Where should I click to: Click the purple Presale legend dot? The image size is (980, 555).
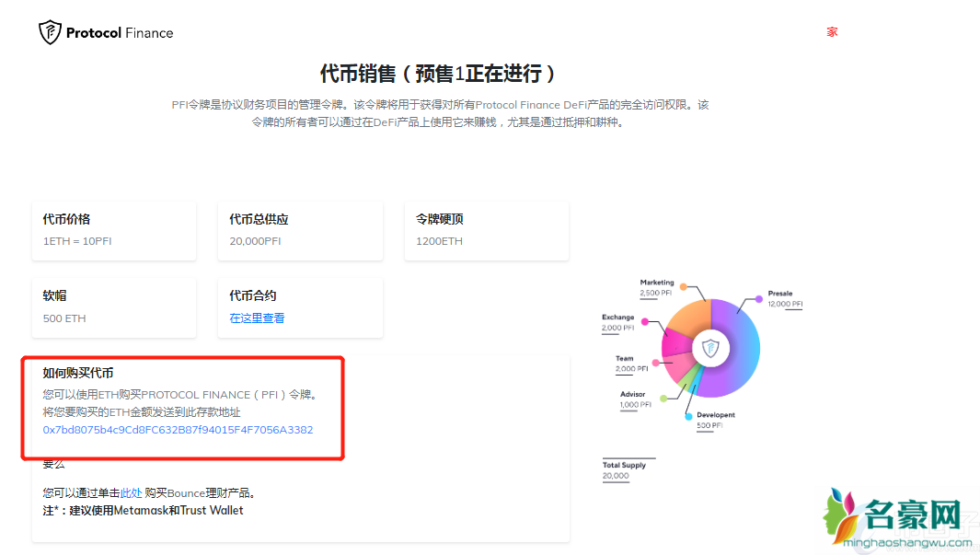pos(759,298)
